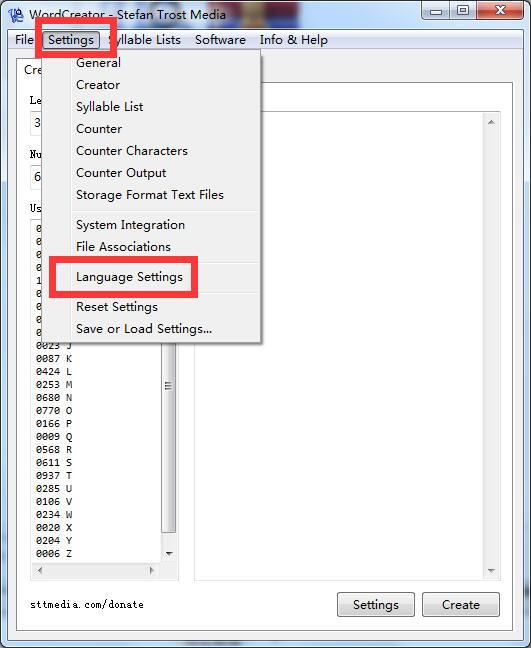Click the Create button

(461, 605)
